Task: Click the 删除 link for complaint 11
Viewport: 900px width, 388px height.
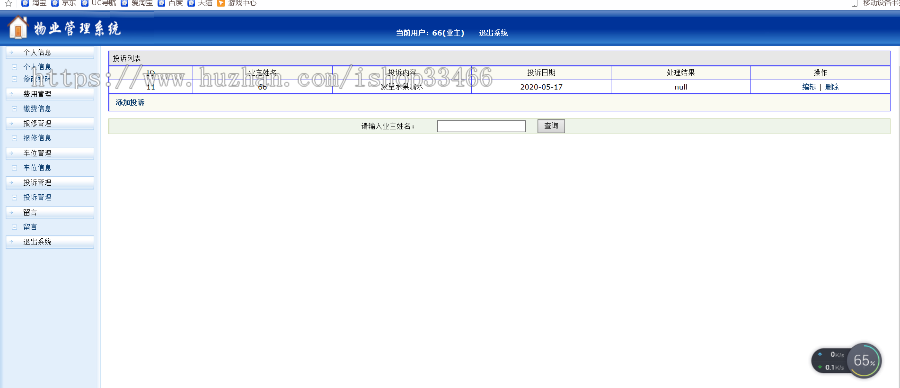Action: click(x=832, y=87)
